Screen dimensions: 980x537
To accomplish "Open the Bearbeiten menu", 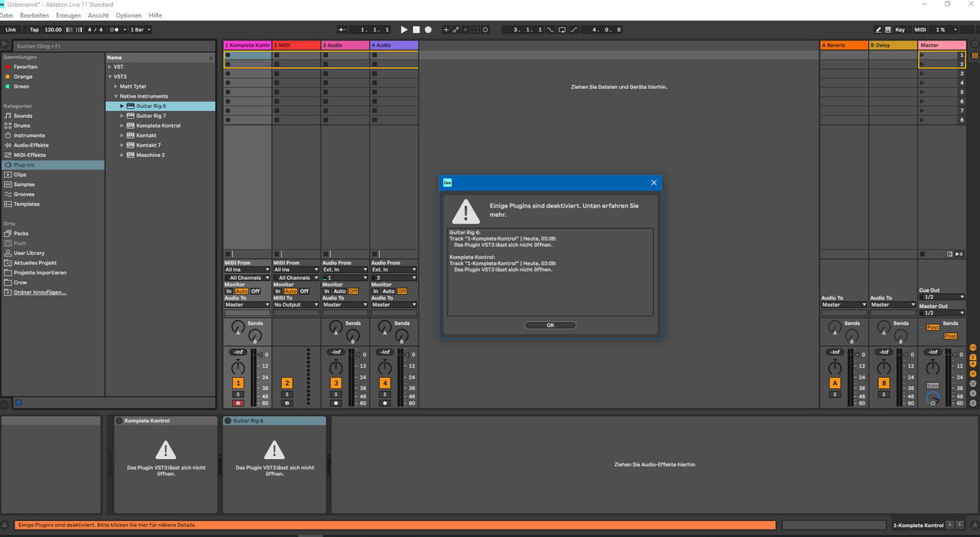I will tap(34, 15).
